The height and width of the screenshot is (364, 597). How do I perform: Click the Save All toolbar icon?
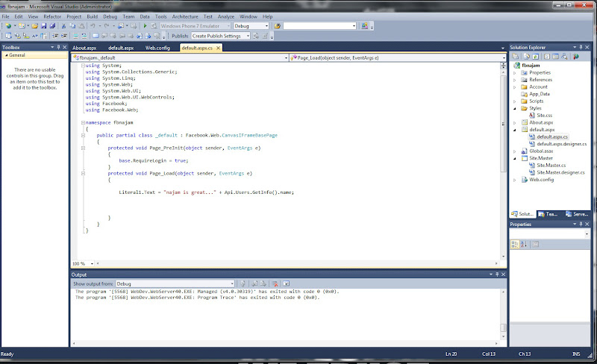(x=52, y=26)
